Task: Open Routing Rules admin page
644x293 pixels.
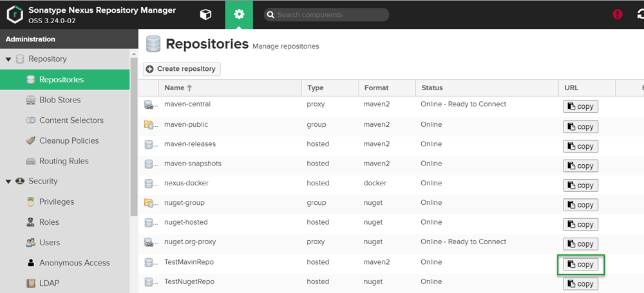Action: (x=64, y=161)
